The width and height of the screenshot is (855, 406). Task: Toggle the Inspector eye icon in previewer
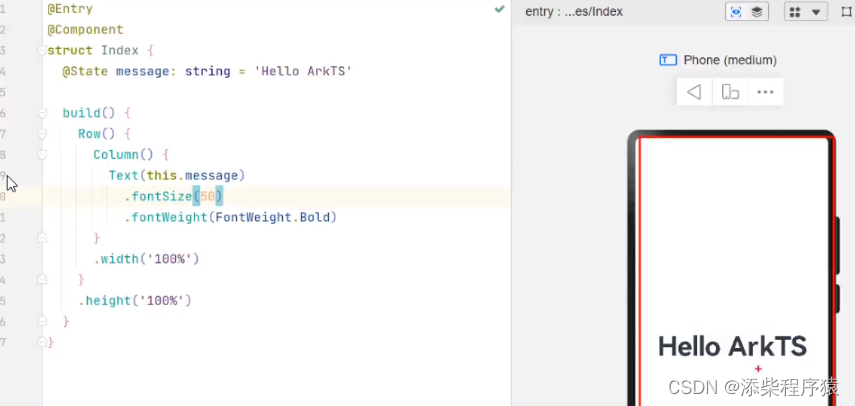tap(736, 12)
